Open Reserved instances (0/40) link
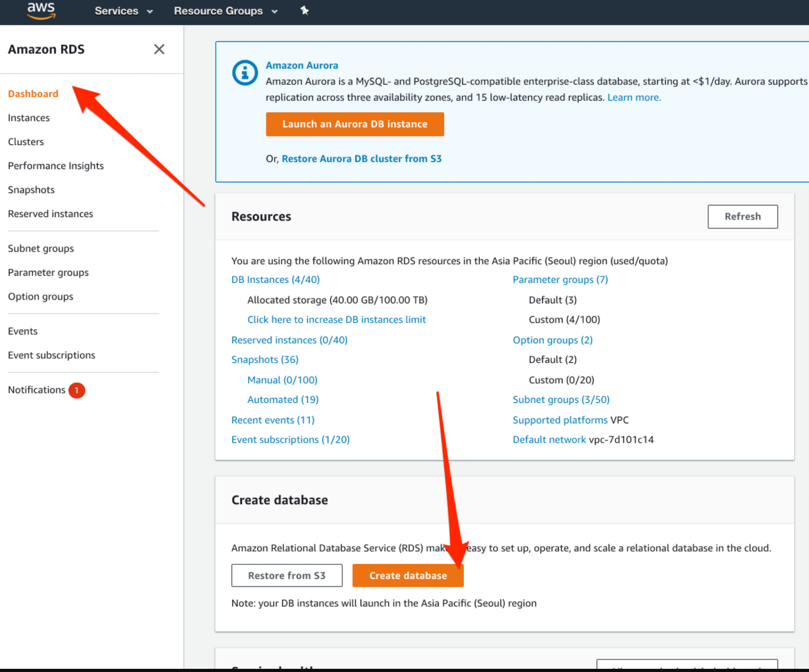 tap(289, 340)
